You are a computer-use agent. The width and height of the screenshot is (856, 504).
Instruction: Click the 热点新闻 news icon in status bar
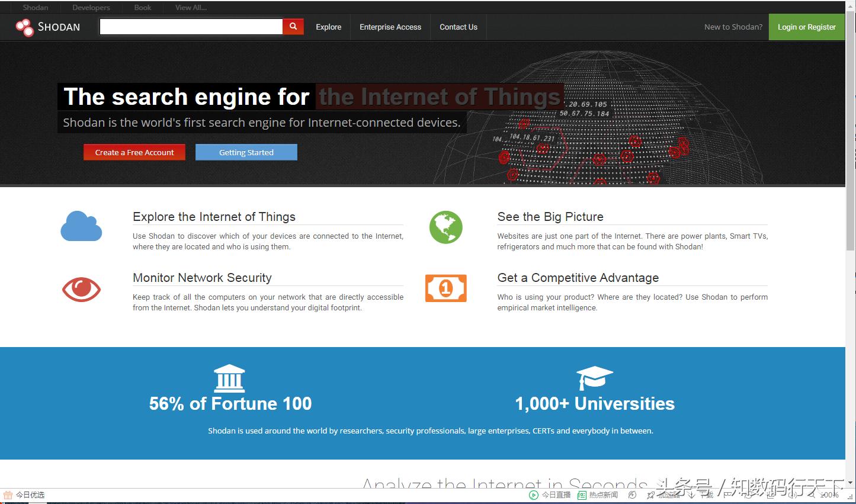tap(582, 495)
